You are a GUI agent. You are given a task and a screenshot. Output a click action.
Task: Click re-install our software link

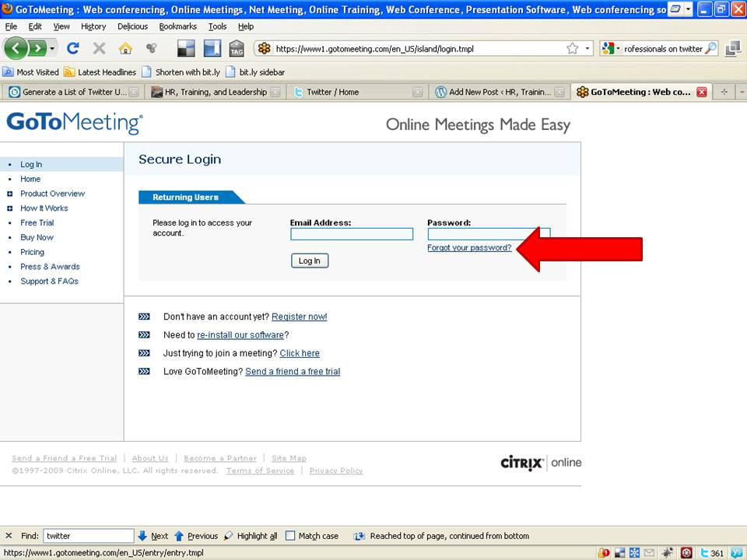point(240,334)
